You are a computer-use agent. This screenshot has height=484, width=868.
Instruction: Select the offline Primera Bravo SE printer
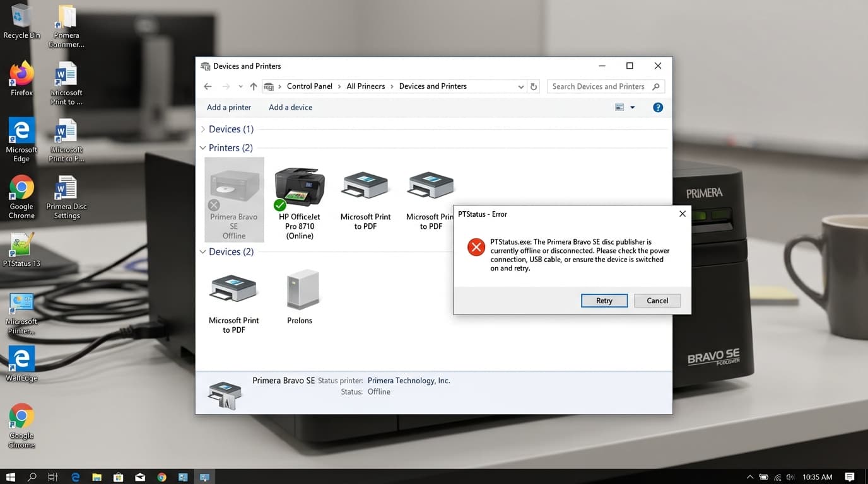pyautogui.click(x=234, y=200)
